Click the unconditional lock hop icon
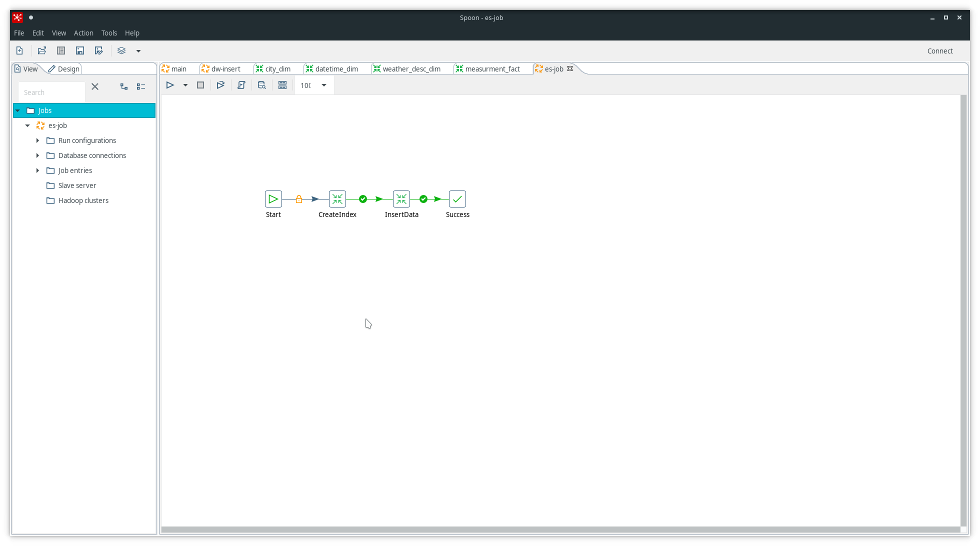 (x=299, y=199)
